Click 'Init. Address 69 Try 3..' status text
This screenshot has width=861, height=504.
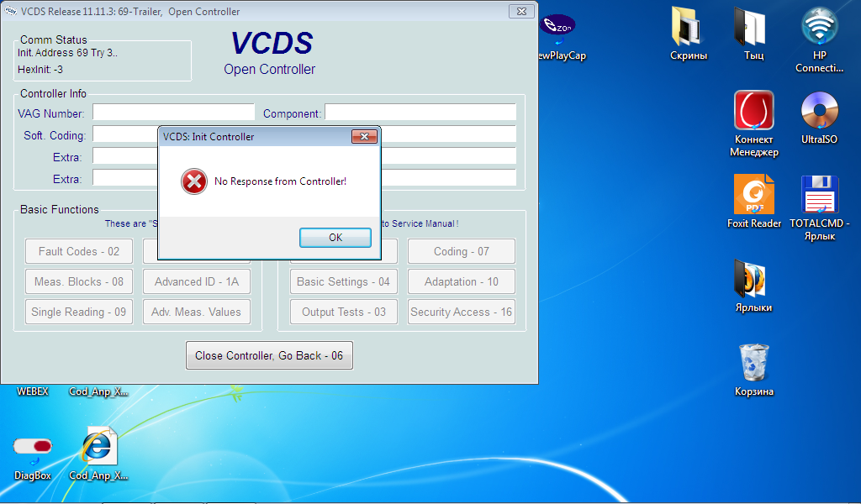tap(67, 53)
